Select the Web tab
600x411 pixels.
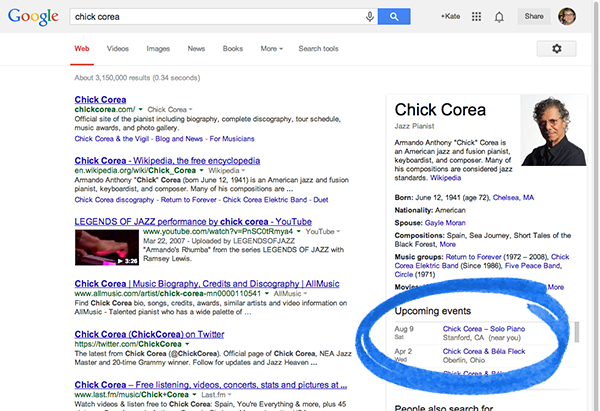(x=82, y=49)
